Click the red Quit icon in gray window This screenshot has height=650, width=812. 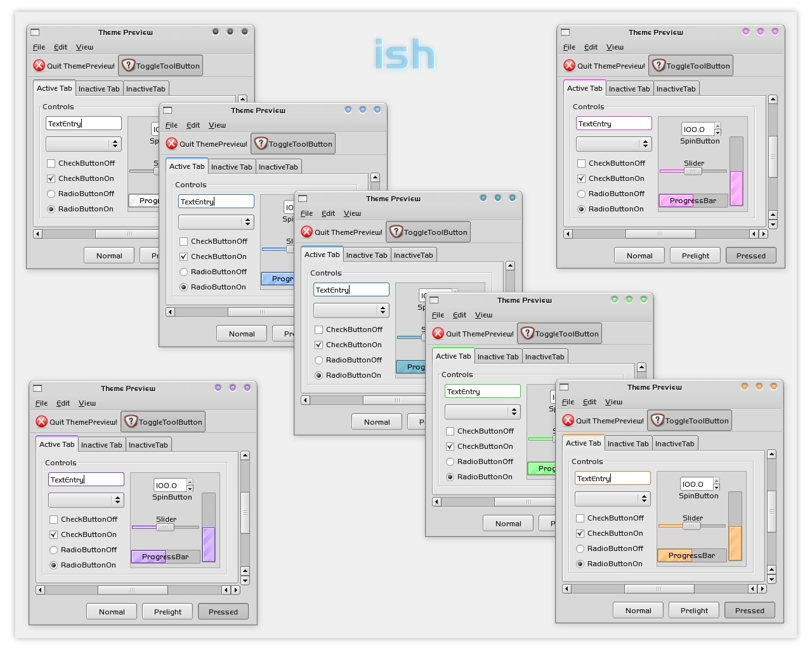39,65
